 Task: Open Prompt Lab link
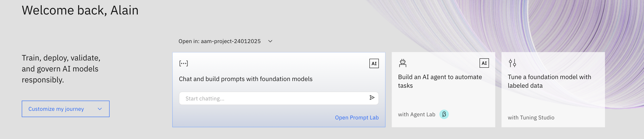[x=357, y=117]
